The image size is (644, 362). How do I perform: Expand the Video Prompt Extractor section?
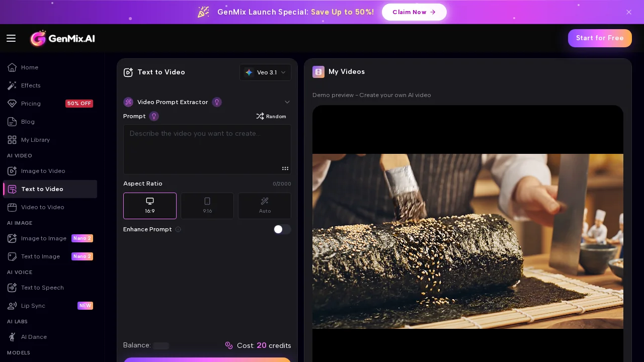[x=287, y=102]
